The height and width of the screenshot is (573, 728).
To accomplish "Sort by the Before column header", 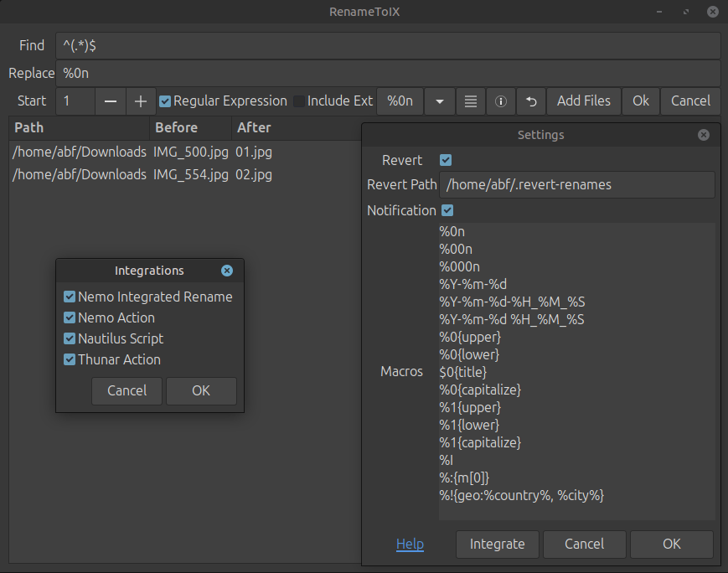I will [x=190, y=127].
